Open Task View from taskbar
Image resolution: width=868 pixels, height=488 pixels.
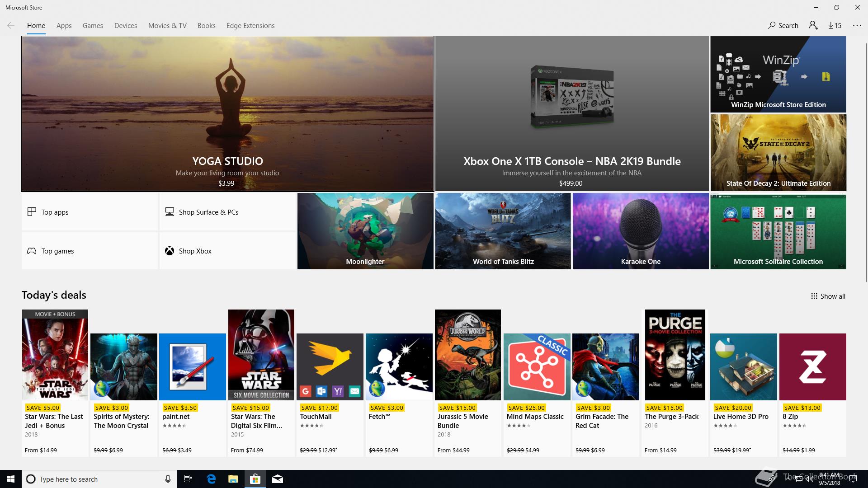[188, 479]
